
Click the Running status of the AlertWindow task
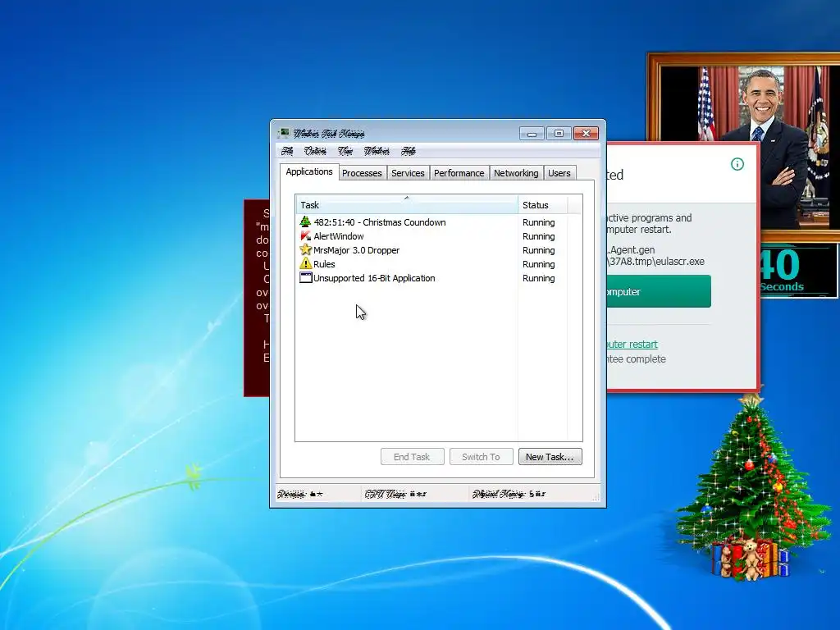pos(538,236)
